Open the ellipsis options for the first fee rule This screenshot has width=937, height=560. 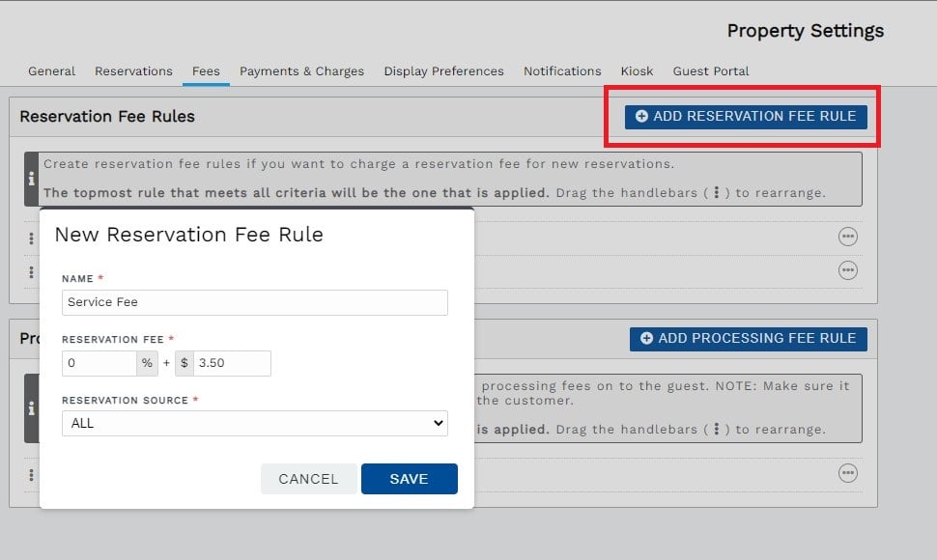pyautogui.click(x=847, y=237)
